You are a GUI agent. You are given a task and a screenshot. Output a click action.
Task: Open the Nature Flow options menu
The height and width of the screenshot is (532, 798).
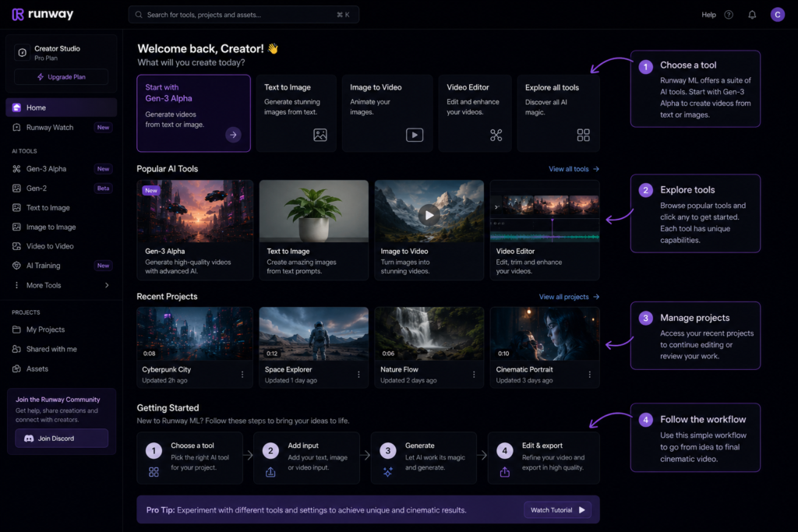pyautogui.click(x=474, y=375)
